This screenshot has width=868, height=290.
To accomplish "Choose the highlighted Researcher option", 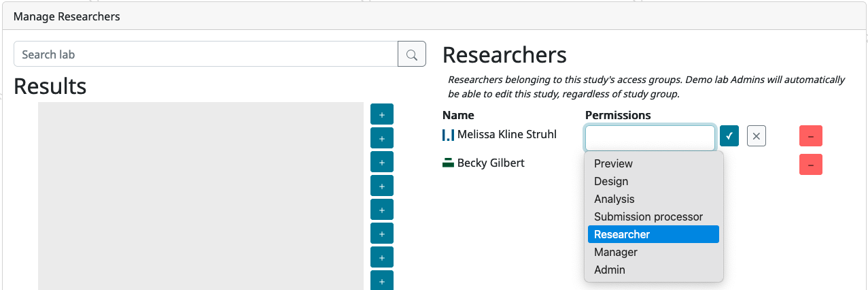I will 653,234.
